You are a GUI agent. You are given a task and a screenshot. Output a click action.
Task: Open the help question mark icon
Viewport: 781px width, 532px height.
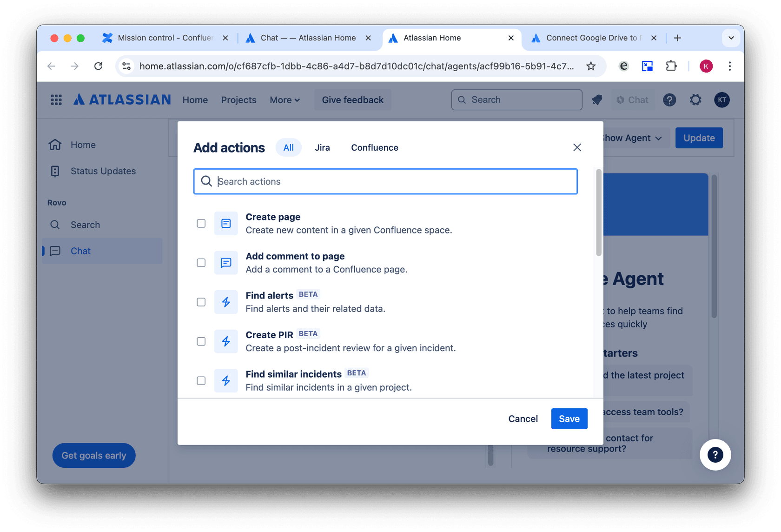coord(669,100)
